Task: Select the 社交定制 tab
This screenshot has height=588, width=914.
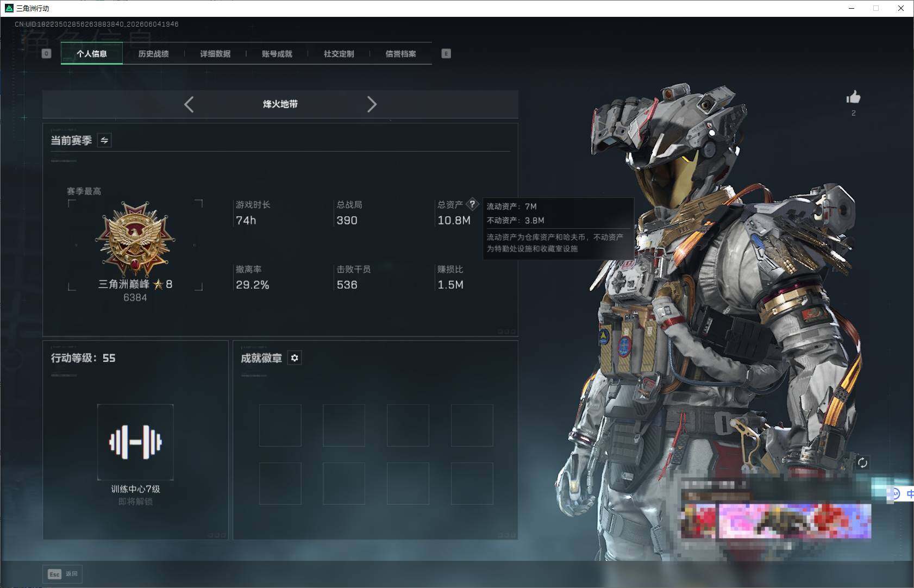Action: [x=339, y=53]
